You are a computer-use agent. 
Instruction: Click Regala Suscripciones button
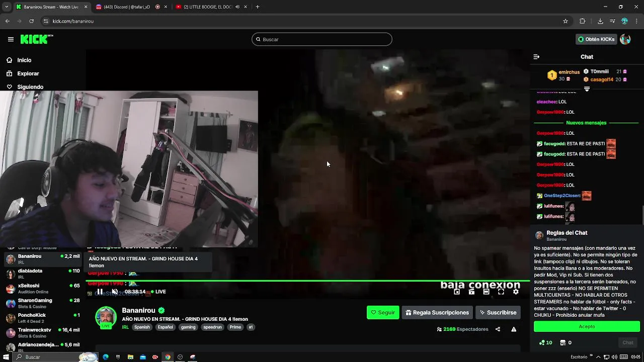[x=437, y=312]
